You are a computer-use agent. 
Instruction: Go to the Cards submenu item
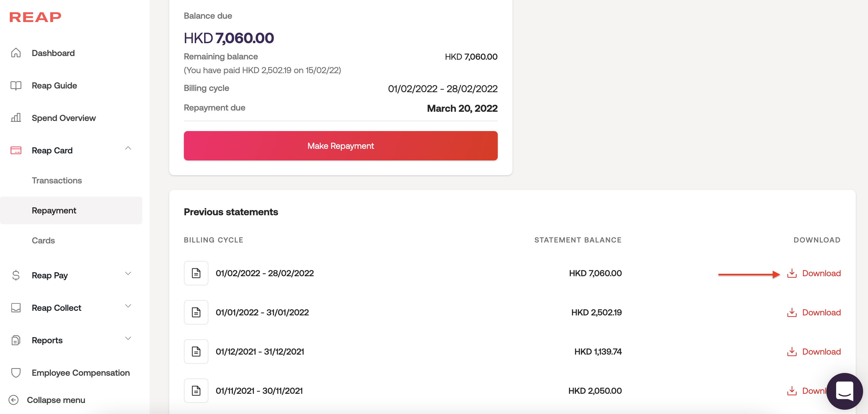(x=43, y=240)
